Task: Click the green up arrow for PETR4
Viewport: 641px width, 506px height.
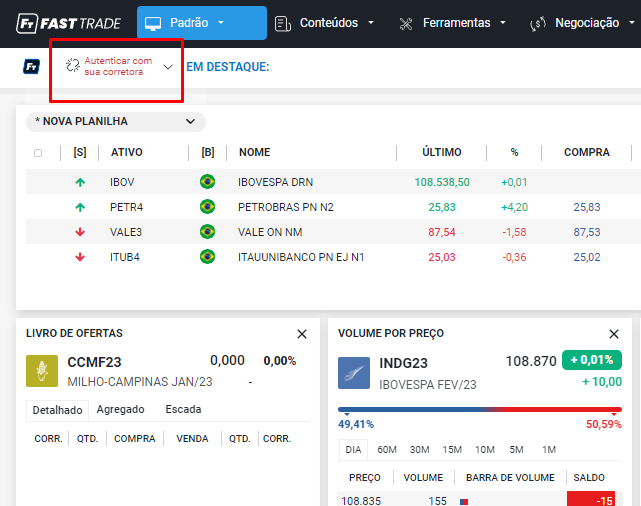Action: [80, 207]
